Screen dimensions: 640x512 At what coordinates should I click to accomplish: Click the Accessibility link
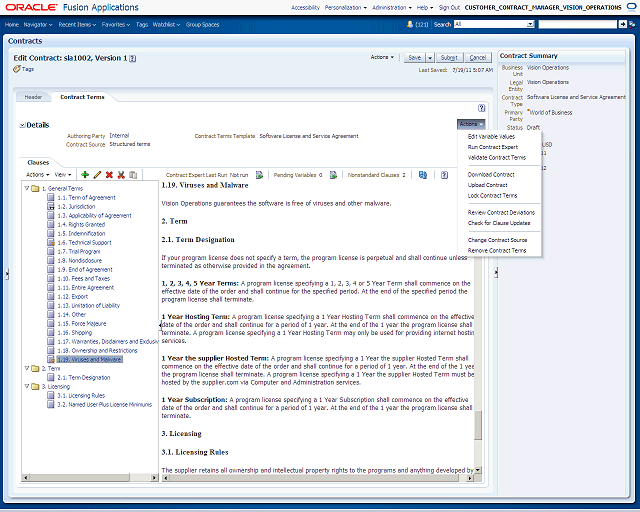[305, 7]
